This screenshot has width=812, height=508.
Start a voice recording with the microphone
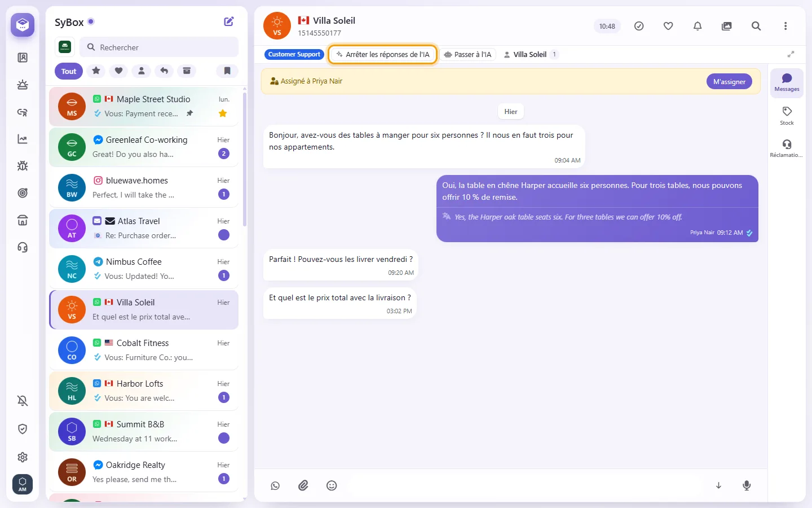click(x=747, y=485)
